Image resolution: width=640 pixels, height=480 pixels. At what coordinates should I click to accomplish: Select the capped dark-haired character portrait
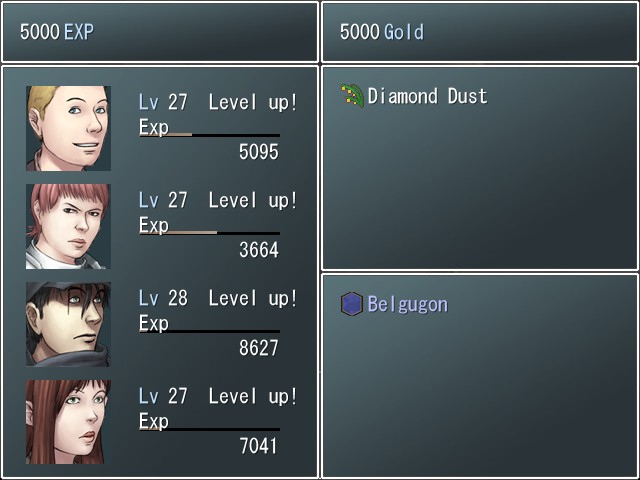69,324
